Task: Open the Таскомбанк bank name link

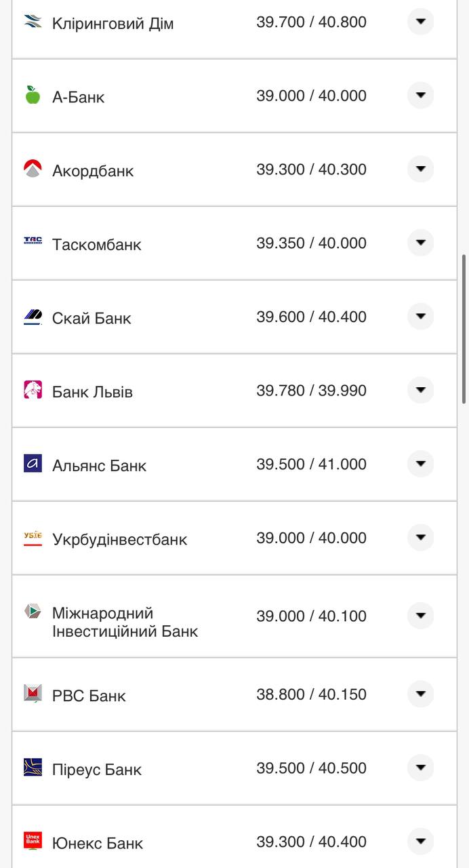Action: click(97, 245)
